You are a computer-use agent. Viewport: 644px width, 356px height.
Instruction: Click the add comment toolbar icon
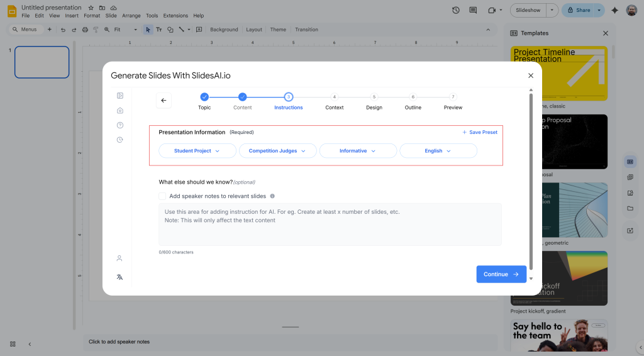click(x=199, y=30)
